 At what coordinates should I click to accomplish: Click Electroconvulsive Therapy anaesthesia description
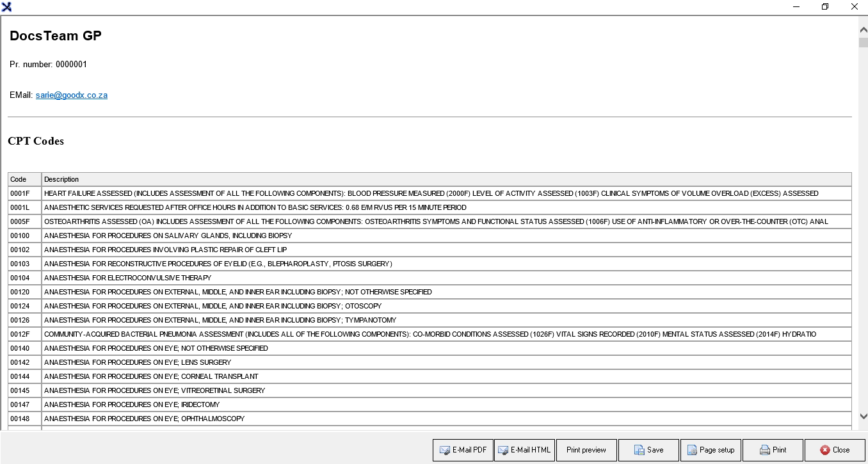pos(447,278)
